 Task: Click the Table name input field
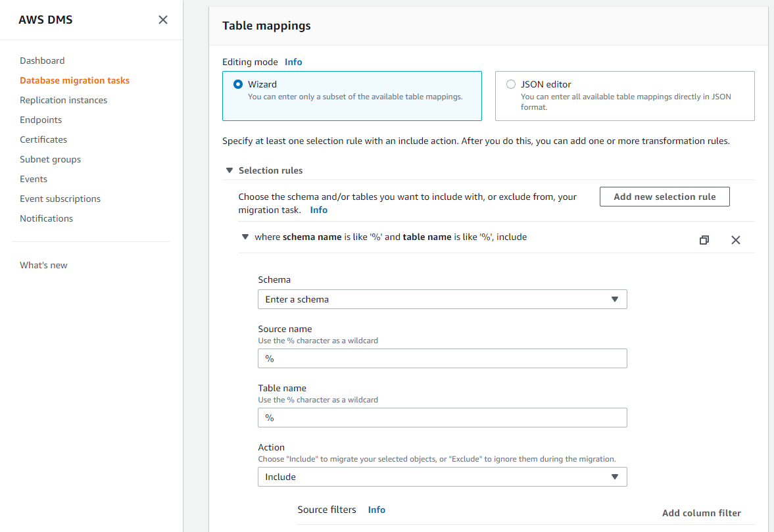coord(442,418)
